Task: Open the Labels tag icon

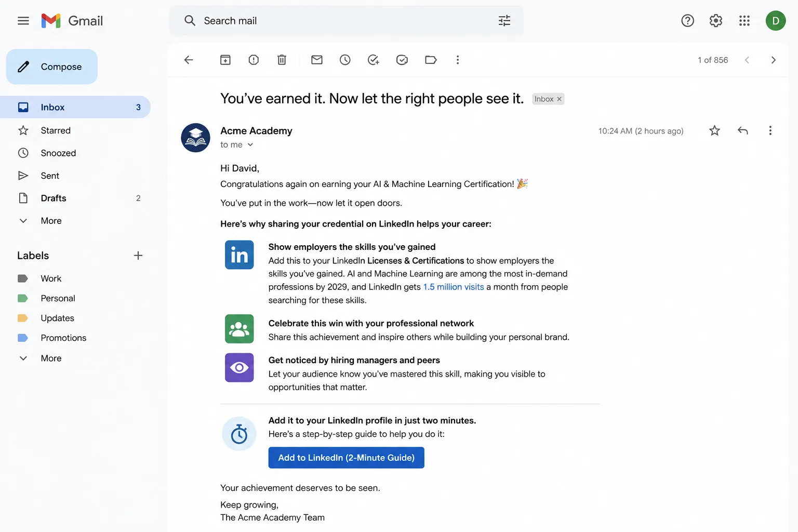Action: (x=431, y=60)
